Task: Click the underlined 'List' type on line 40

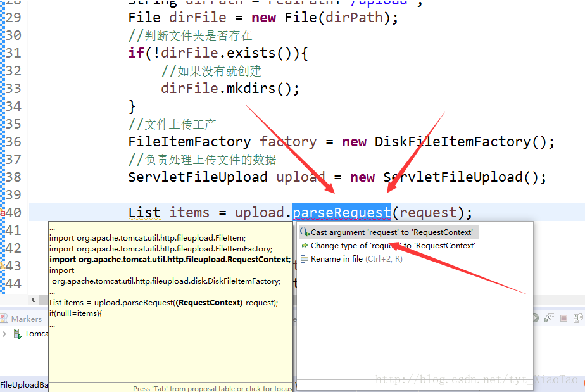Action: (144, 212)
